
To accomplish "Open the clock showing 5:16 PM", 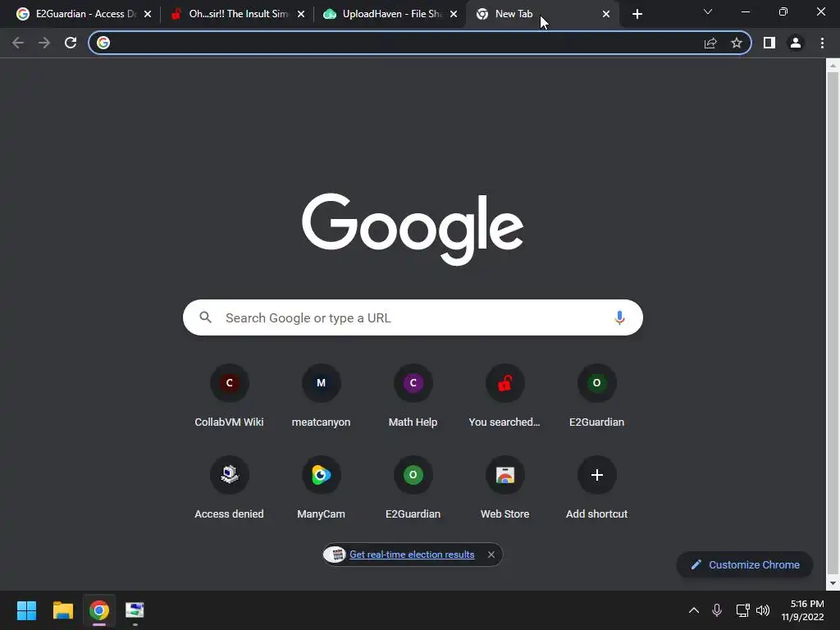I will click(802, 610).
